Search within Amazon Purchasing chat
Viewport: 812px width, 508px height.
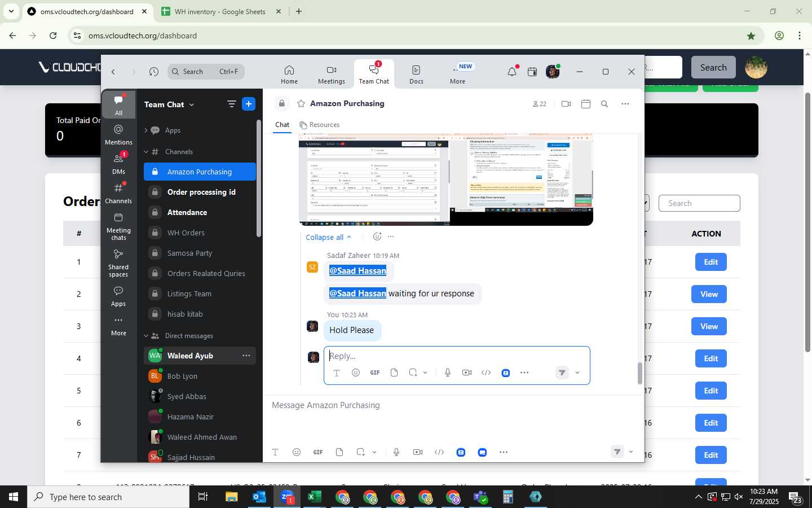pos(604,104)
